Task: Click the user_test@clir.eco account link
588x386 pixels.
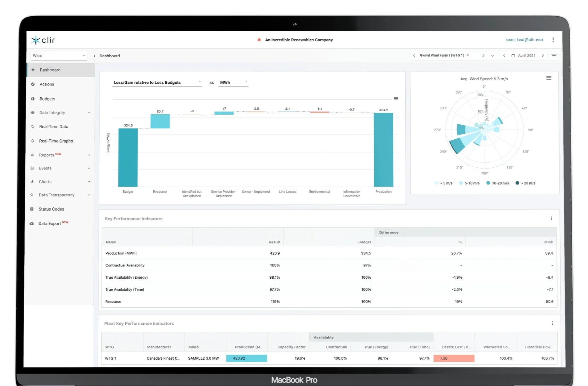Action: (524, 40)
